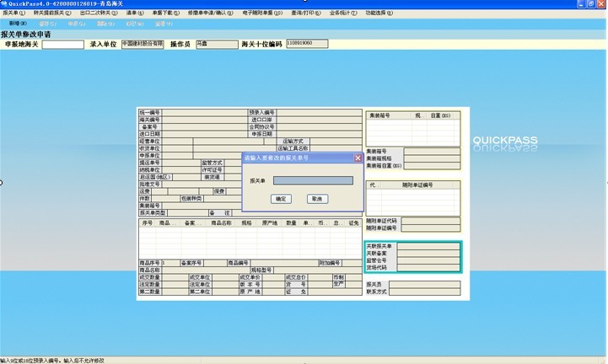Close the 请输入要修改的报关单号 dialog
This screenshot has width=608, height=364.
coord(358,158)
